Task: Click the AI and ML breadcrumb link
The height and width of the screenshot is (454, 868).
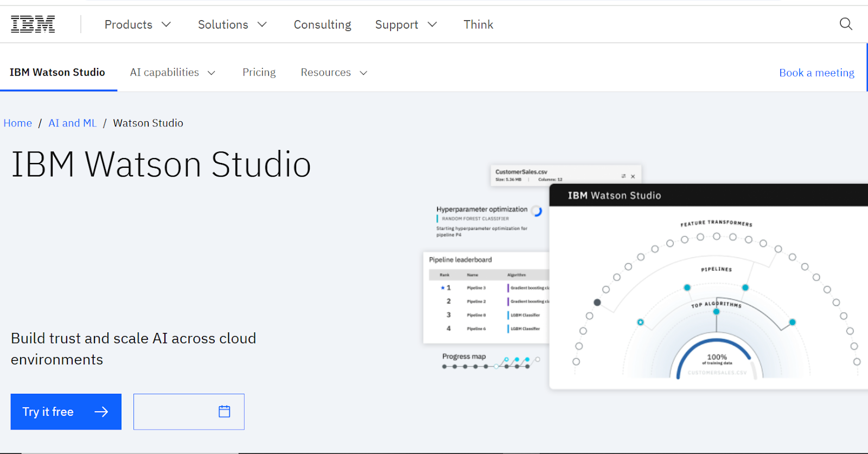Action: tap(72, 123)
